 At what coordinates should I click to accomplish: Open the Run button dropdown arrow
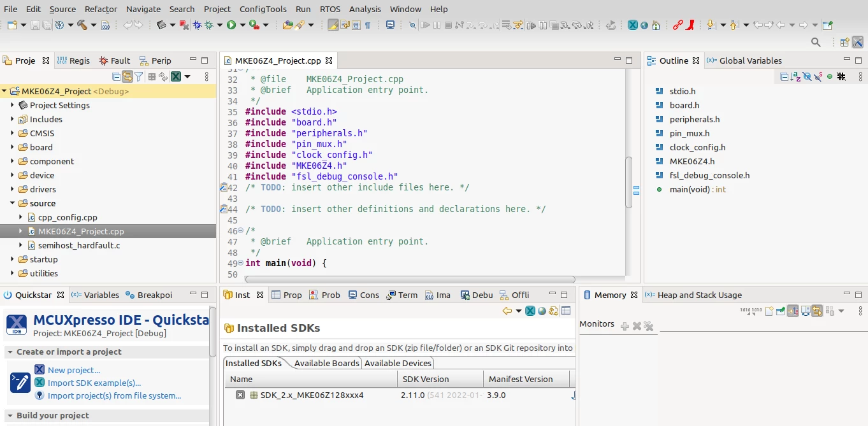(242, 25)
